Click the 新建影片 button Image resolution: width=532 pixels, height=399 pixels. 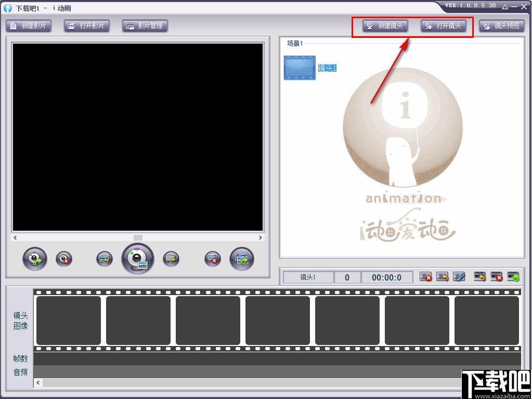(29, 26)
